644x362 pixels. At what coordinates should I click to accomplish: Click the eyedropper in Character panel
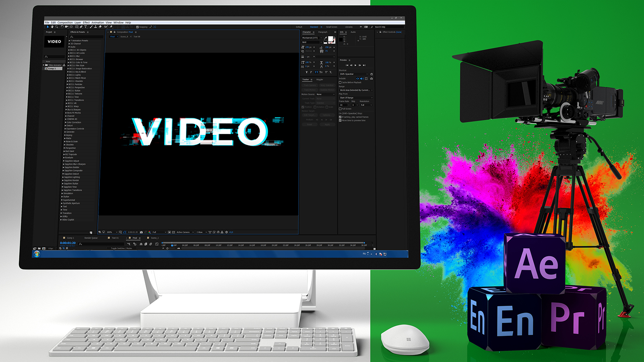325,38
